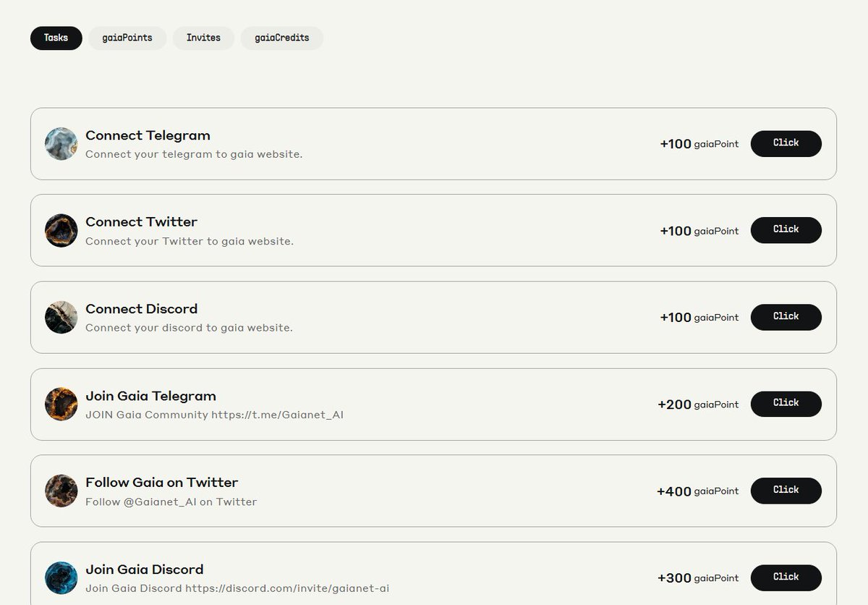Image resolution: width=868 pixels, height=605 pixels.
Task: Click button for Connect Twitter task
Action: pos(786,230)
